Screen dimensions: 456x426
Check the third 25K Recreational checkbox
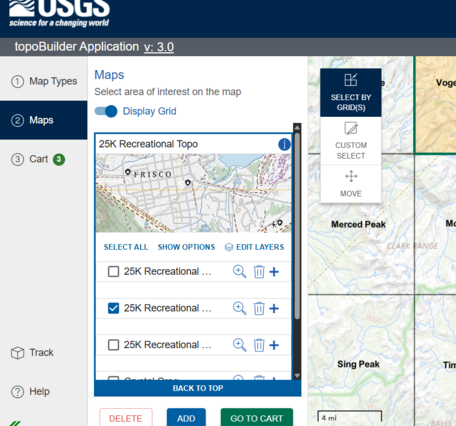(113, 345)
